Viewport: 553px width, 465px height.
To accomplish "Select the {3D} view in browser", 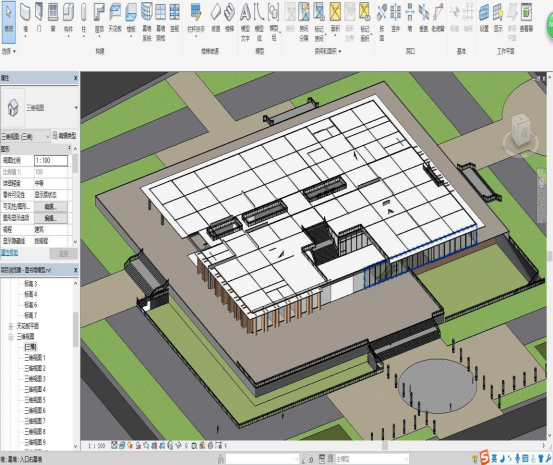I will (30, 347).
